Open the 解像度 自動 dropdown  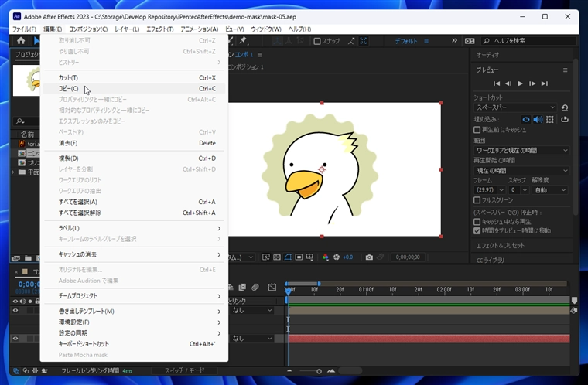[x=549, y=189]
